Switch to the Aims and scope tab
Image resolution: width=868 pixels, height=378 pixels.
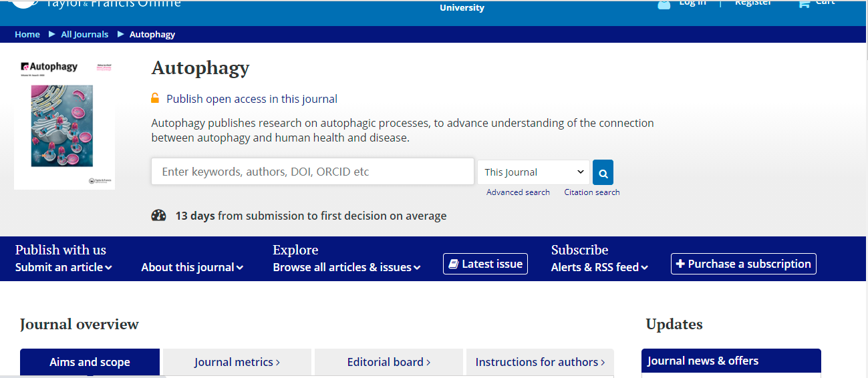(x=90, y=362)
